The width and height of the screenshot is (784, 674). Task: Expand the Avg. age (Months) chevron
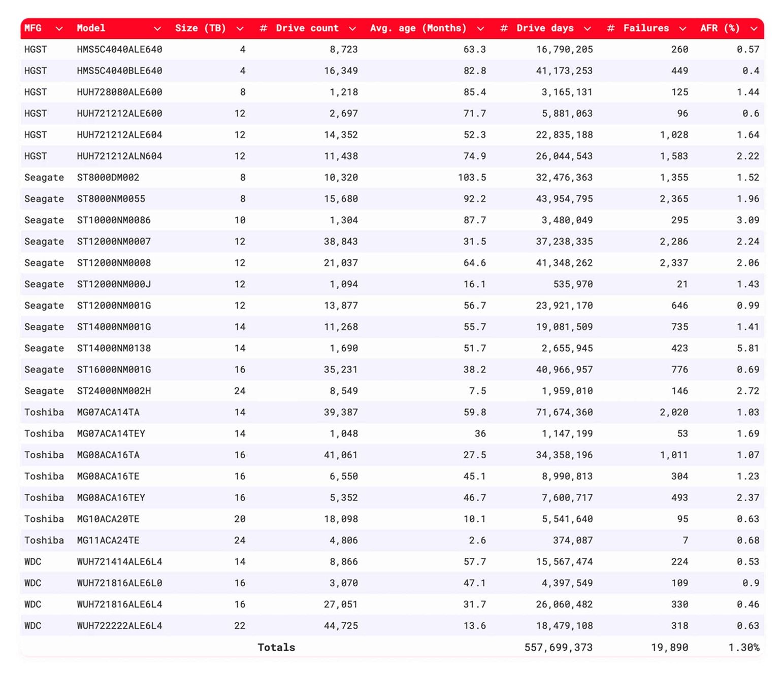(480, 29)
